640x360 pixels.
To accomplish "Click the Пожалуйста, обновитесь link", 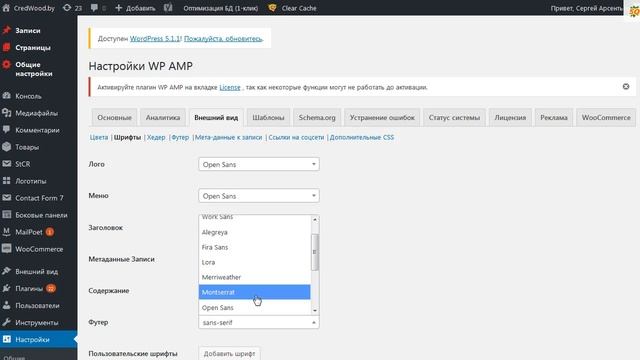I will (x=223, y=38).
